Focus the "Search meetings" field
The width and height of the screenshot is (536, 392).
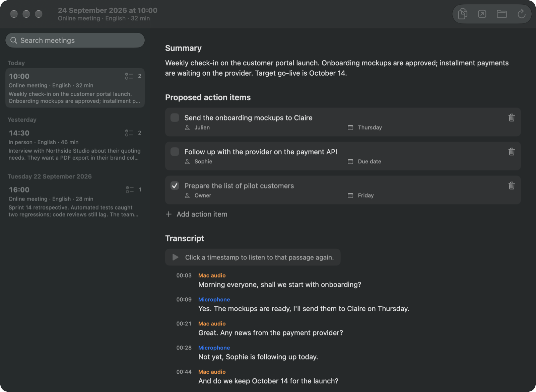75,40
